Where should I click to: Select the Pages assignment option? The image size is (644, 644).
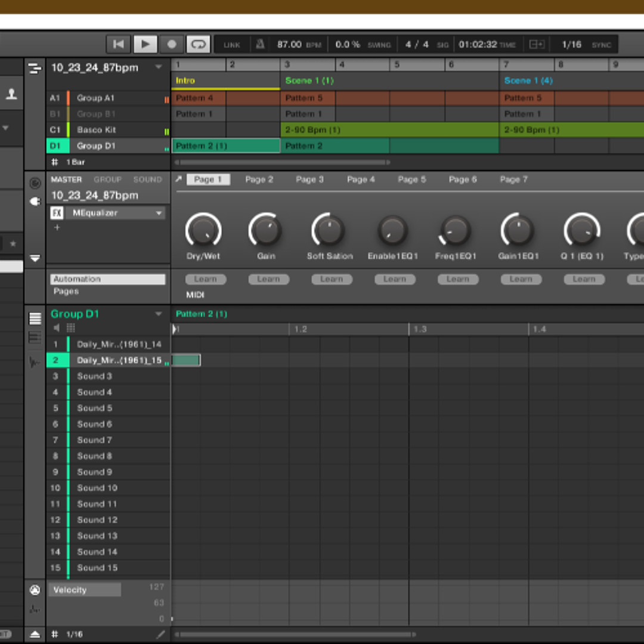click(66, 291)
